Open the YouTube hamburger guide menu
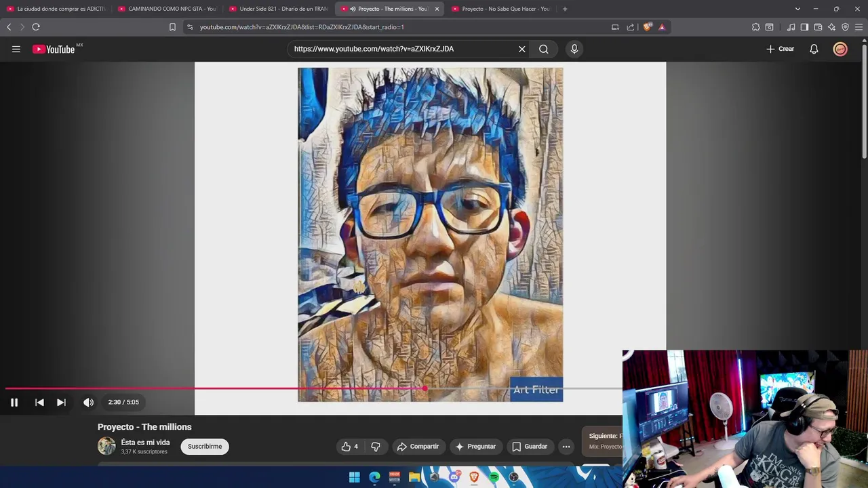This screenshot has height=488, width=868. [16, 49]
